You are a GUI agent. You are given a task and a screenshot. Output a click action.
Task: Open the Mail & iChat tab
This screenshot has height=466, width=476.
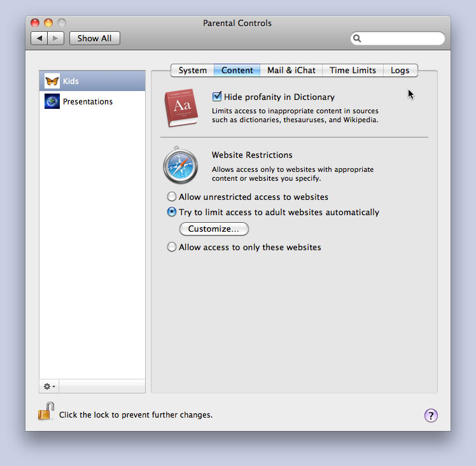[291, 70]
